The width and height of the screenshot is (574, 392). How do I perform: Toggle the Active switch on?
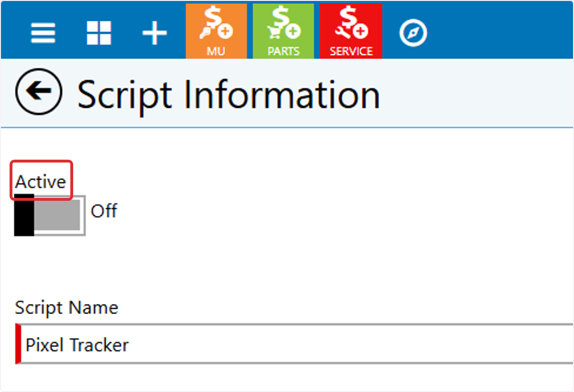[50, 215]
